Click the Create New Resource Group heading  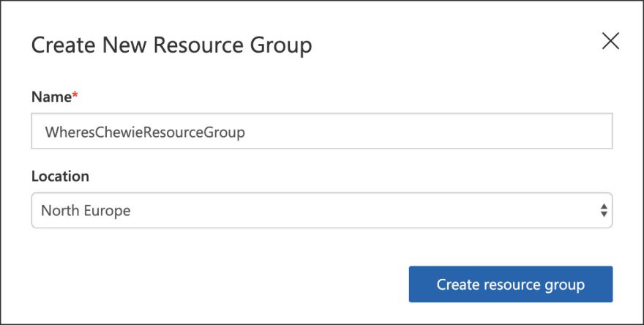[172, 45]
